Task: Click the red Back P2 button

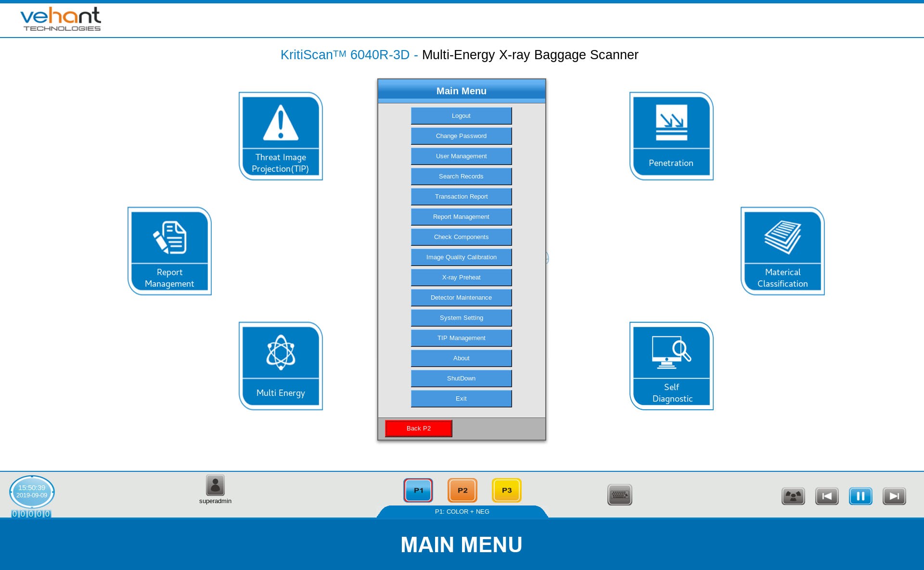Action: [x=418, y=428]
